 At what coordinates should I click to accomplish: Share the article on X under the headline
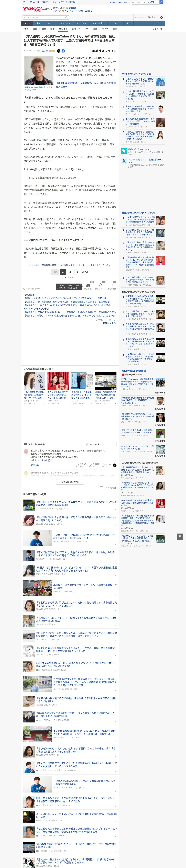[58, 51]
